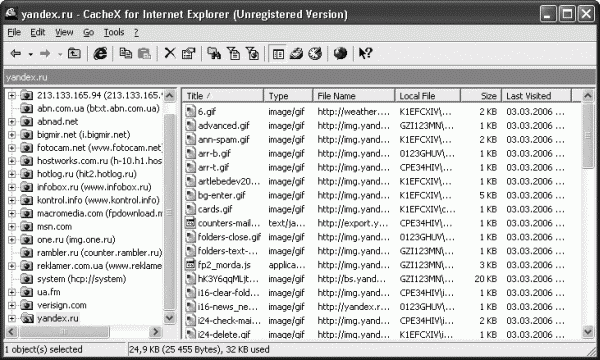Open the Edit menu
600x360 pixels.
click(x=38, y=33)
